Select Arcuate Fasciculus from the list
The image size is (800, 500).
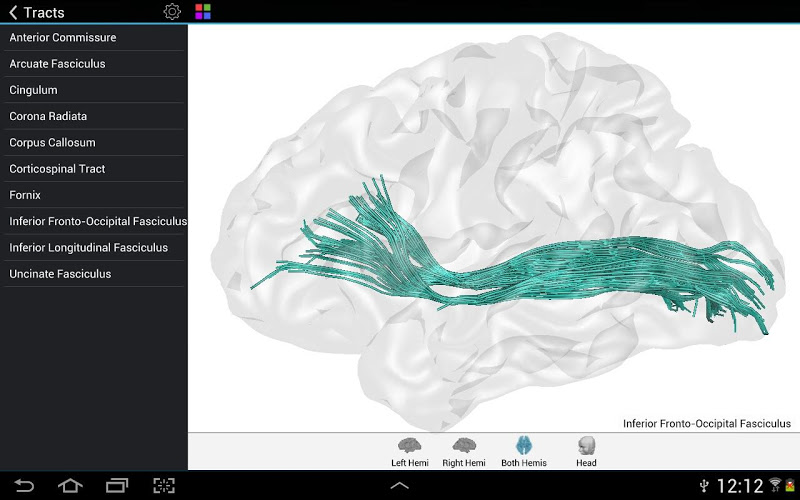click(x=58, y=64)
